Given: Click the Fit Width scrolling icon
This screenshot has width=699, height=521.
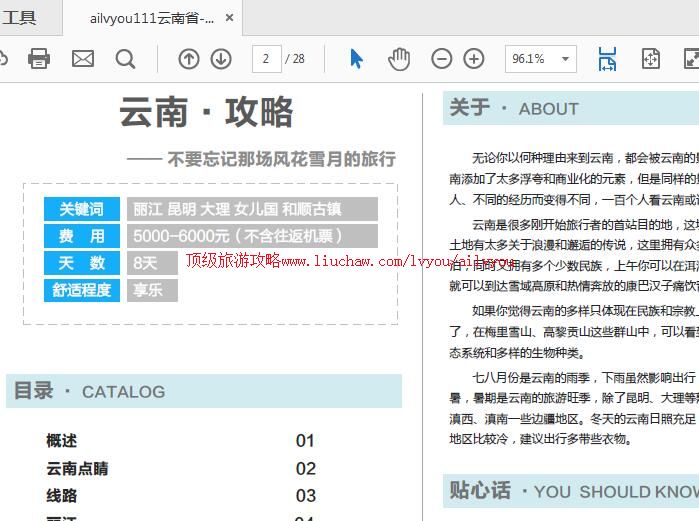Looking at the screenshot, I should click(607, 59).
